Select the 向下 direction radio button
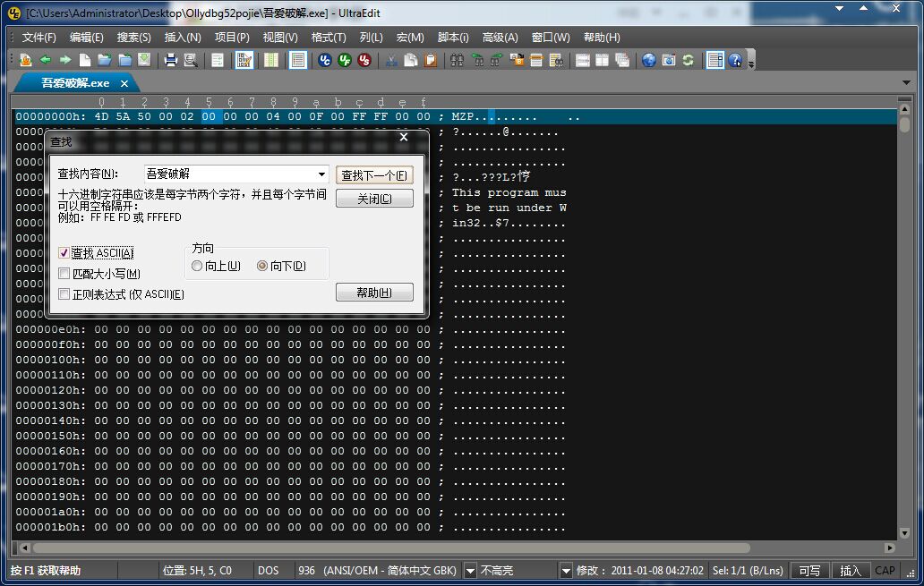 pyautogui.click(x=262, y=267)
